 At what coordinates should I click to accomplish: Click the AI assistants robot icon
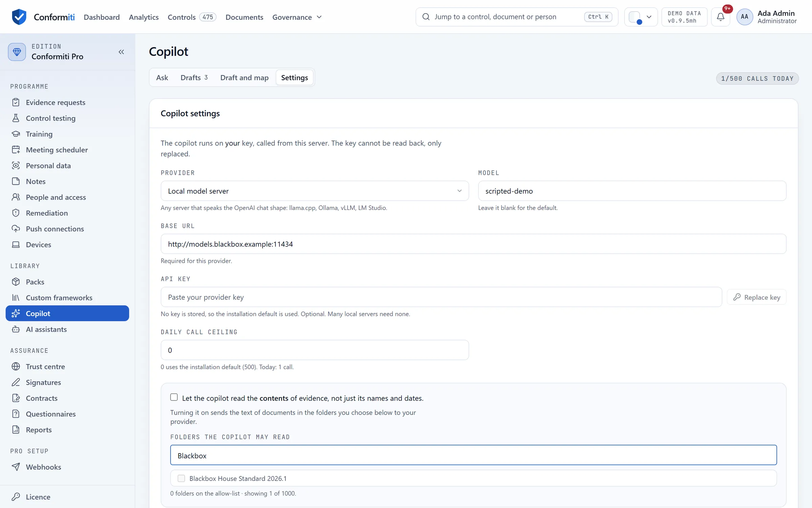click(x=16, y=329)
